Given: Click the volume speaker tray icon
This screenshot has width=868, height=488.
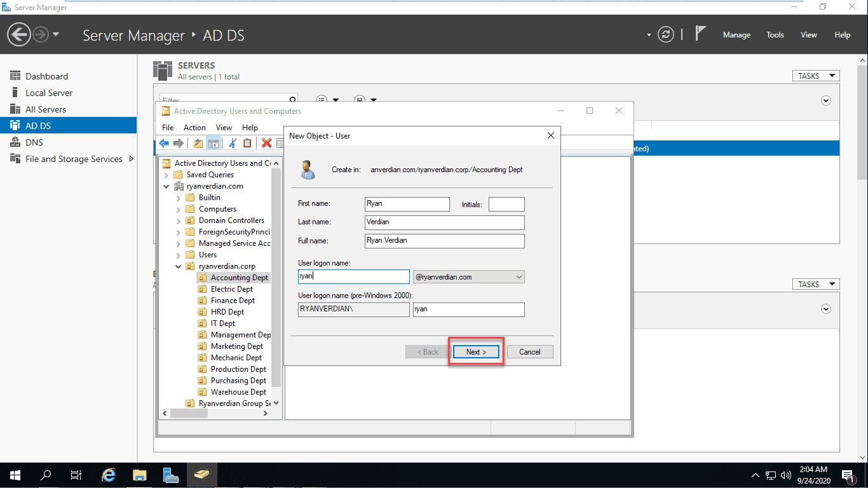Looking at the screenshot, I should tap(785, 475).
